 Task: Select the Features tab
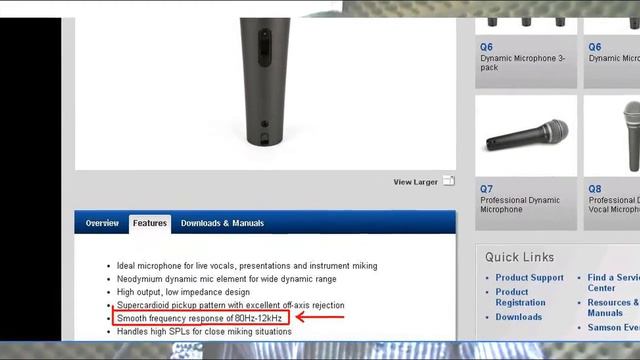tap(150, 224)
